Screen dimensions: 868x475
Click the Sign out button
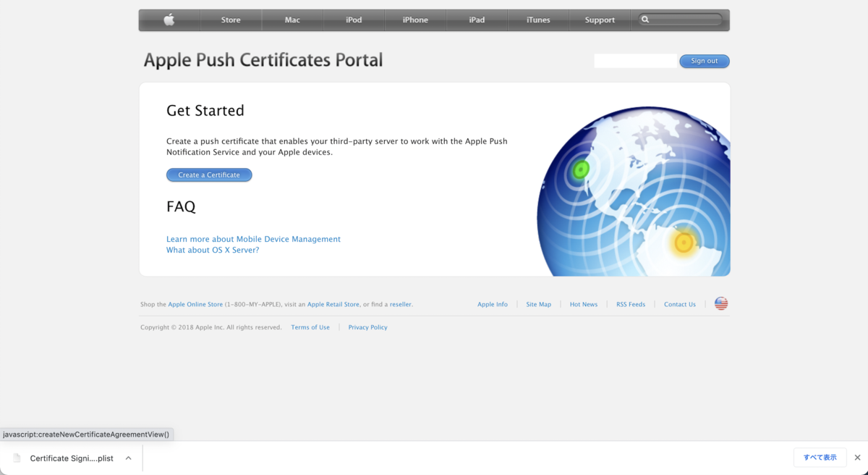[x=705, y=61]
